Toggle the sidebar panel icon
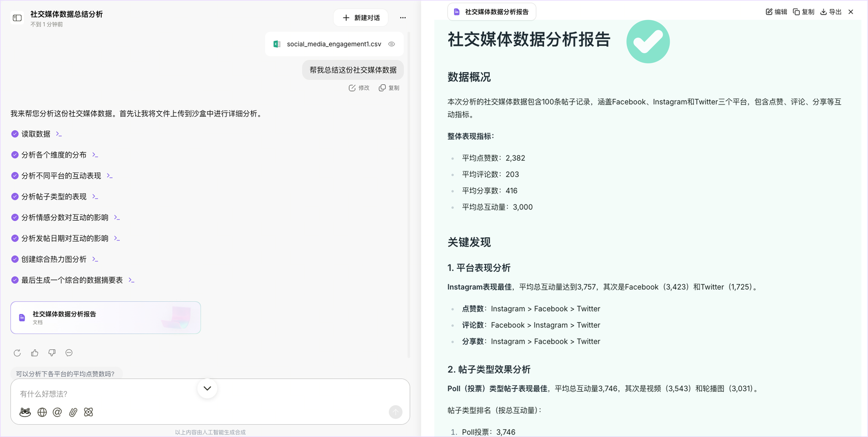This screenshot has width=868, height=437. click(17, 18)
